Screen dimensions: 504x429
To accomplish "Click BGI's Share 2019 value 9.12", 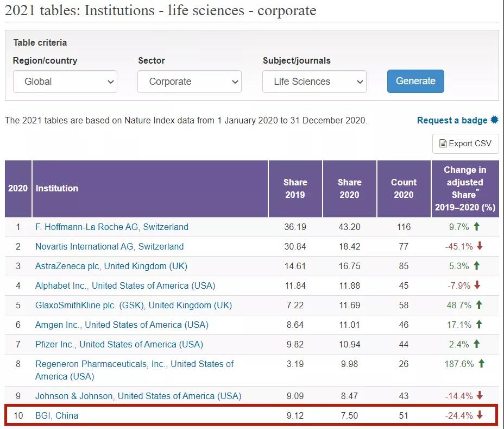I will tap(295, 416).
